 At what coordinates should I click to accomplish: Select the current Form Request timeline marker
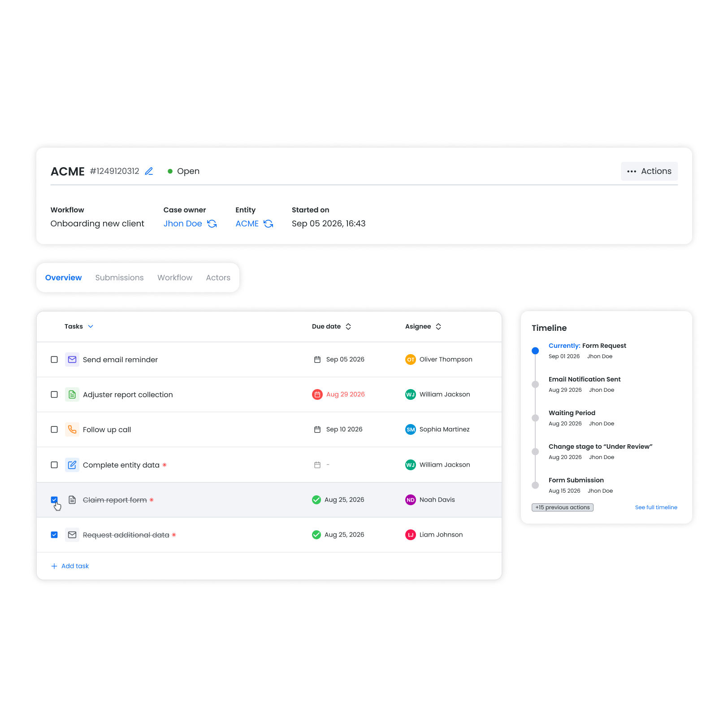pyautogui.click(x=535, y=351)
